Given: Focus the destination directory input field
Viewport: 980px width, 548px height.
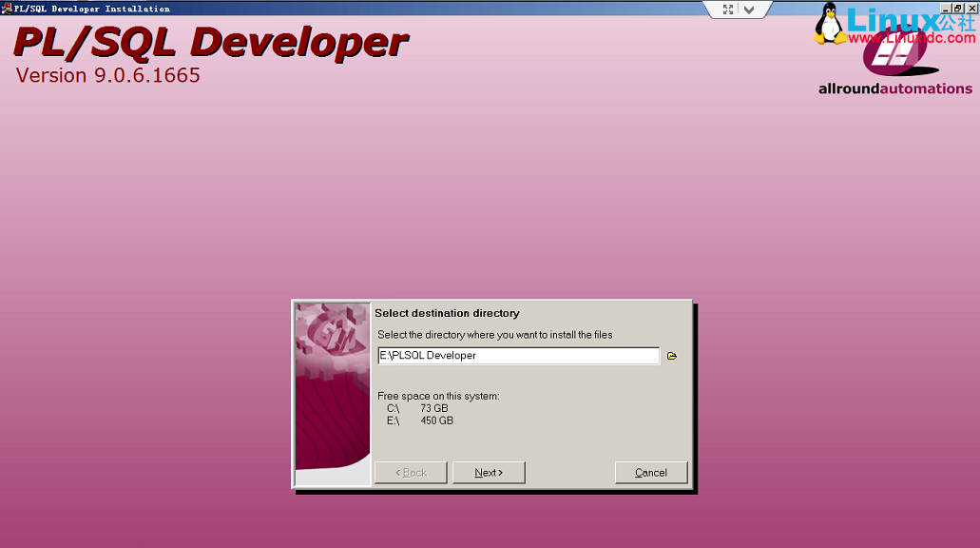Looking at the screenshot, I should (518, 355).
